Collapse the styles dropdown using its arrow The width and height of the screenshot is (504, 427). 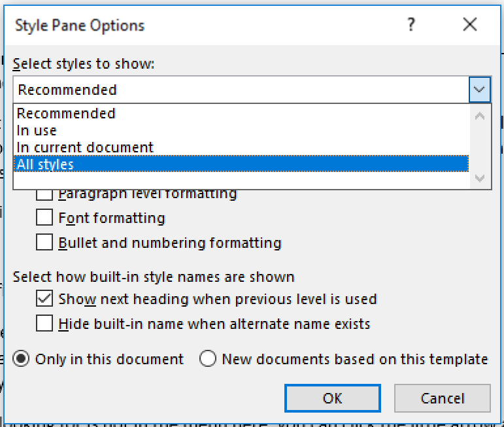click(479, 90)
